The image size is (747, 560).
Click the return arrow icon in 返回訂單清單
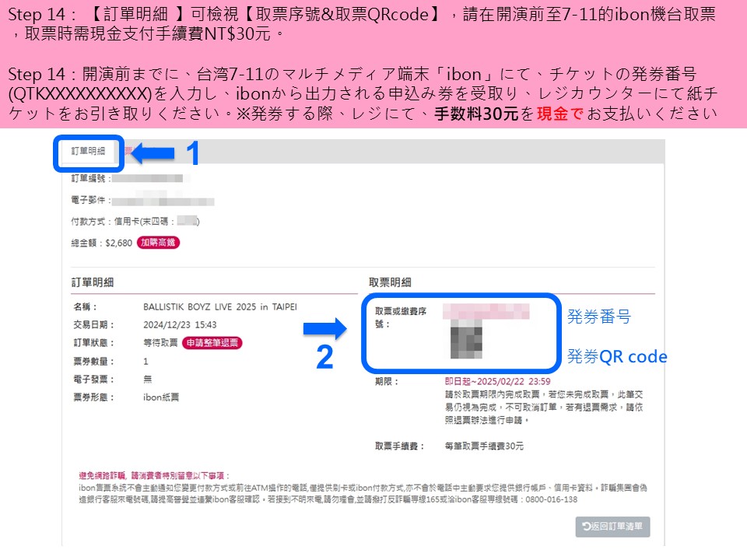(x=587, y=527)
